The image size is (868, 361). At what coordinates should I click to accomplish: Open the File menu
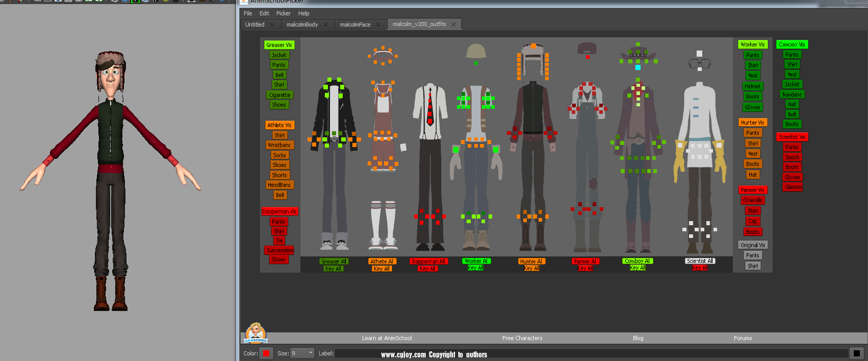click(248, 13)
